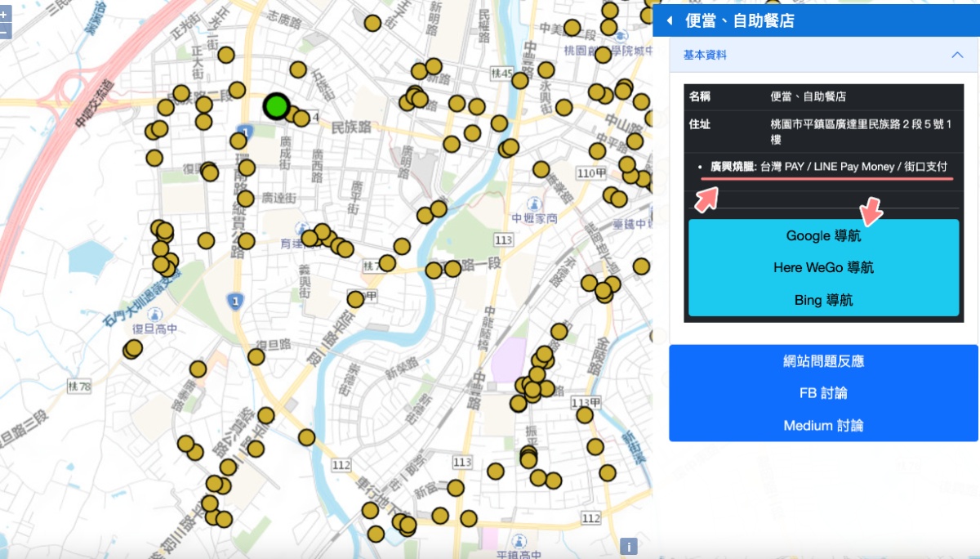The height and width of the screenshot is (559, 980).
Task: Open Here WeGo 導航 navigation
Action: click(x=823, y=267)
